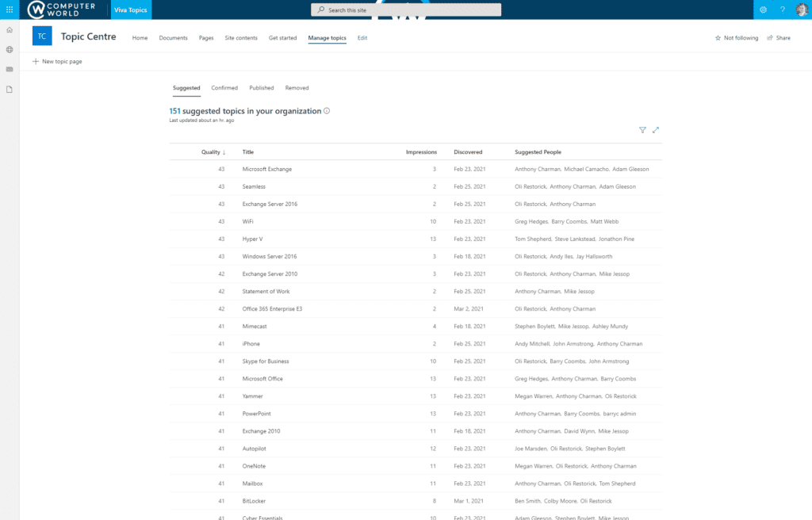Click the Computer World logo

[62, 10]
